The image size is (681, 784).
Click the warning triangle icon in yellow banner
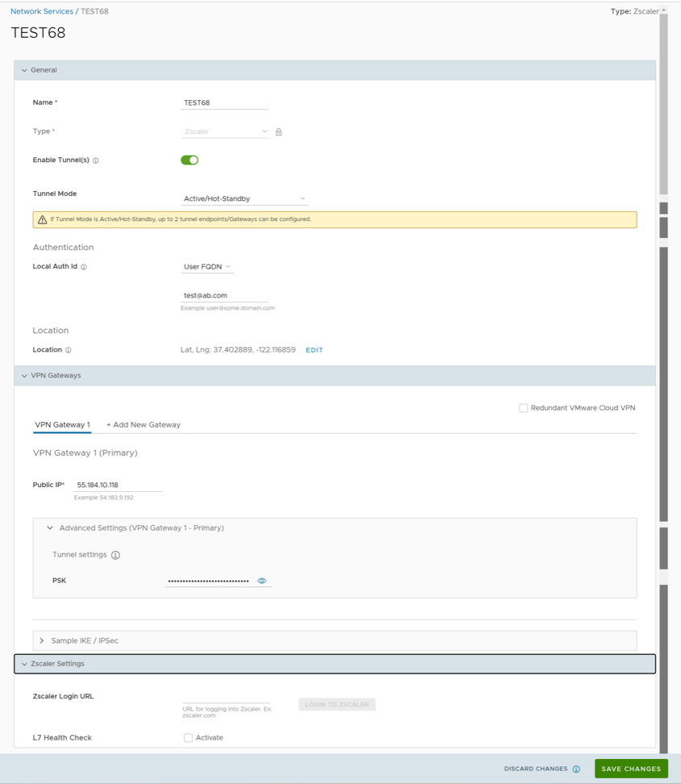(x=42, y=219)
